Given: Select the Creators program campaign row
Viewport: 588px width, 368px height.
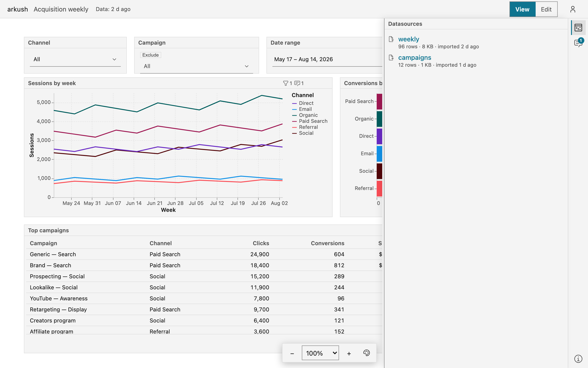Looking at the screenshot, I should tap(204, 321).
